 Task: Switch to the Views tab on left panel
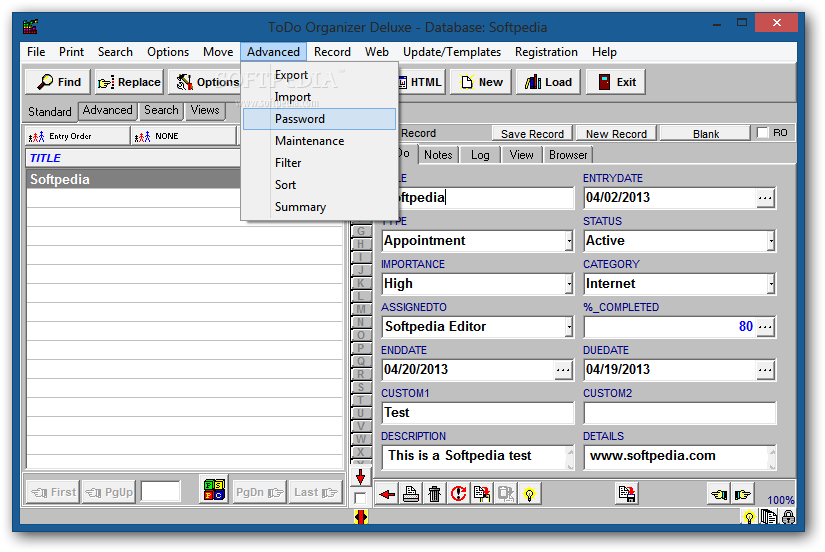[x=205, y=110]
